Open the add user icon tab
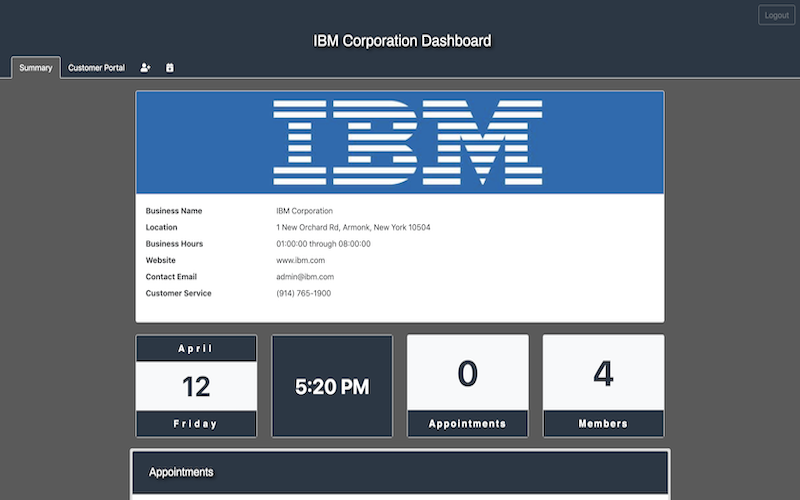The image size is (800, 500). click(145, 68)
